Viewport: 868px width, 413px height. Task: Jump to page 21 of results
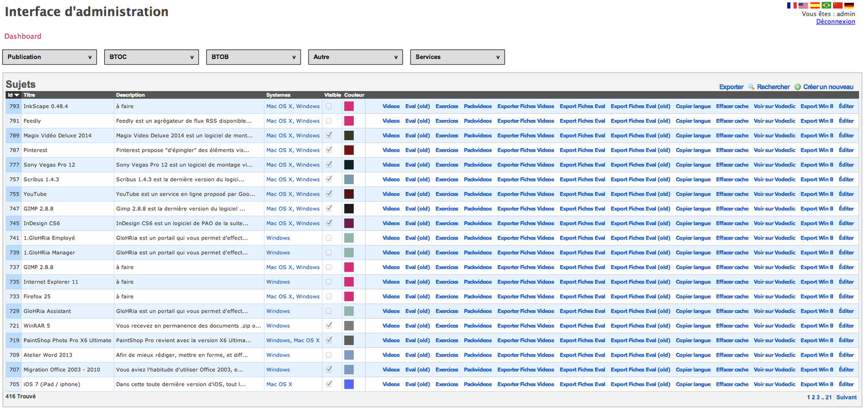(x=828, y=397)
